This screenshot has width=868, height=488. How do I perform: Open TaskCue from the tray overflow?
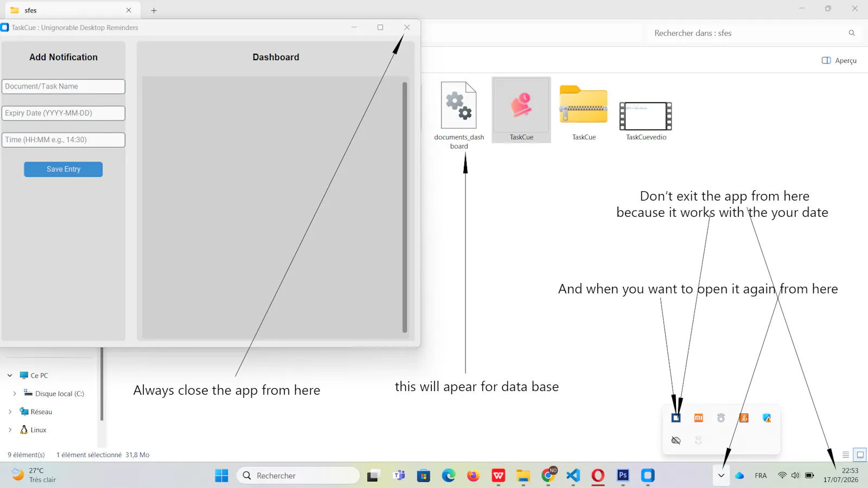(x=676, y=418)
